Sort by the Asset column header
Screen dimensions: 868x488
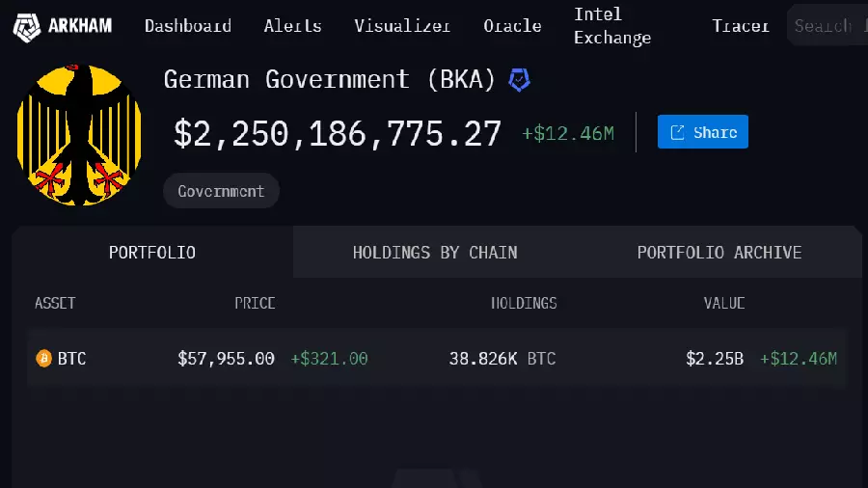pyautogui.click(x=55, y=303)
